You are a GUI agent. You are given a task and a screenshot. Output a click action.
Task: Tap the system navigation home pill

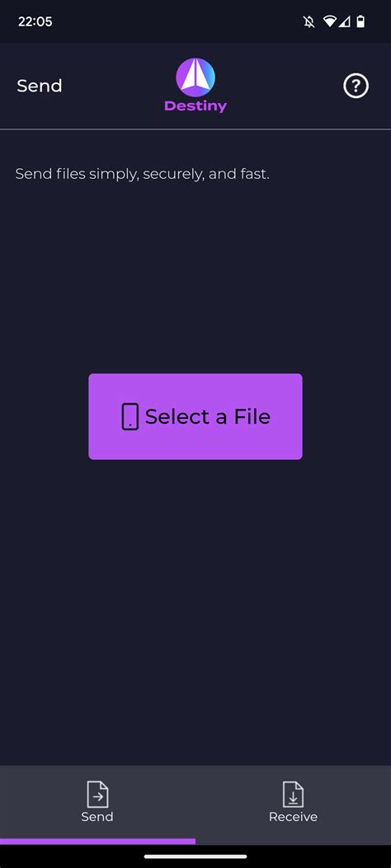(x=195, y=856)
